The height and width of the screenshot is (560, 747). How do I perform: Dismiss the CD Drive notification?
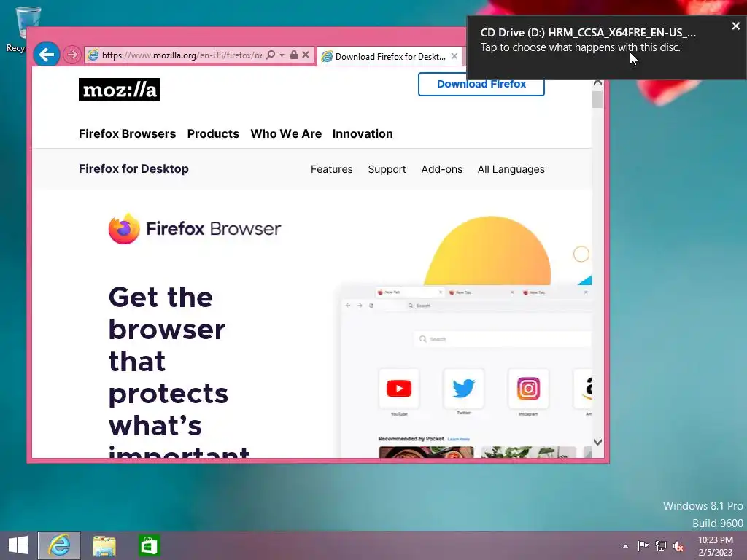(x=736, y=26)
